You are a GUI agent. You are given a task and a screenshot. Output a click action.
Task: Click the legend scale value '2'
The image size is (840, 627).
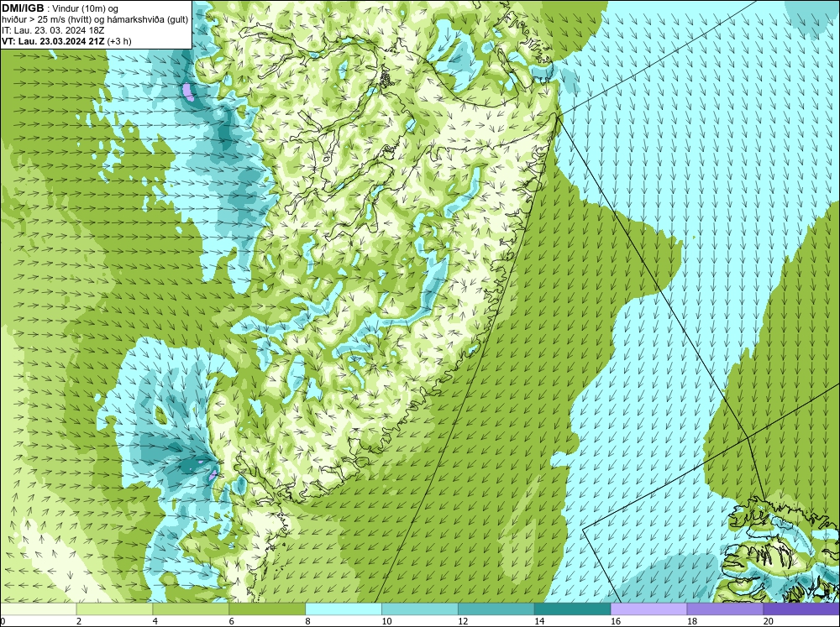tap(79, 621)
